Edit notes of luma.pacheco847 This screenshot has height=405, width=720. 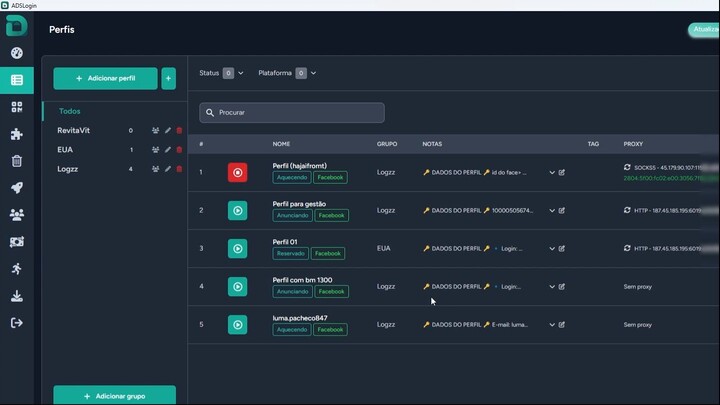[562, 325]
